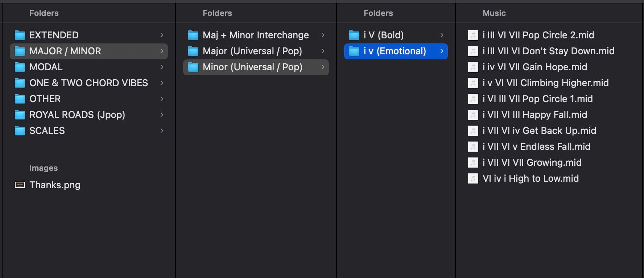Viewport: 644px width, 278px height.
Task: Click the SCALES folder icon
Action: coord(20,131)
